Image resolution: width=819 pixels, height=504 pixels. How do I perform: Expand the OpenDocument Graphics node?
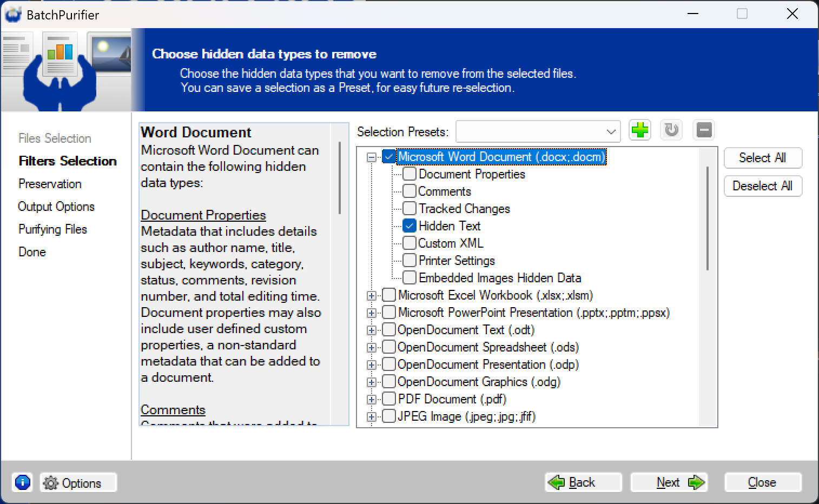(372, 382)
